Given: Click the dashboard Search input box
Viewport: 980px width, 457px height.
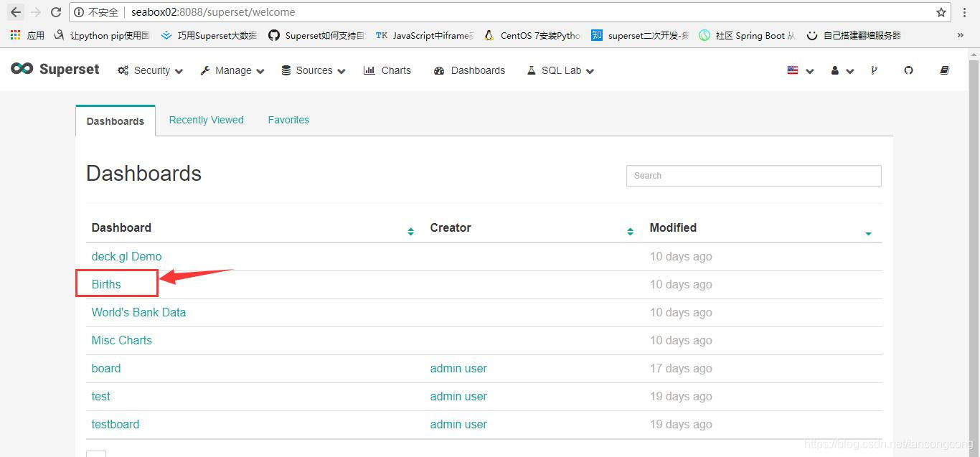Looking at the screenshot, I should point(753,175).
